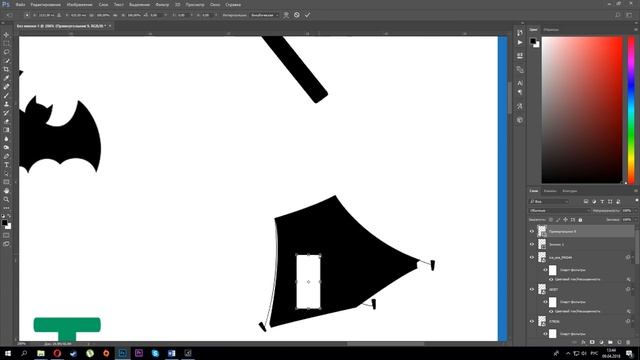Create new adjustment layer from panel bottom

pyautogui.click(x=601, y=342)
